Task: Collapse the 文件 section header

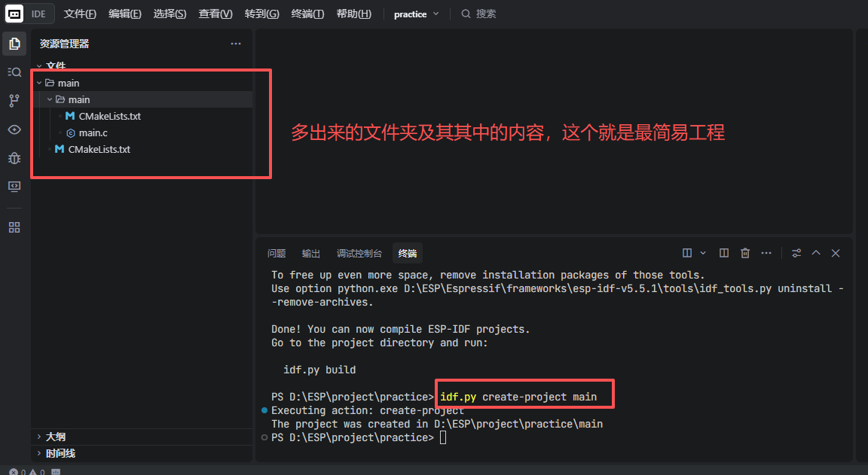Action: click(143, 66)
